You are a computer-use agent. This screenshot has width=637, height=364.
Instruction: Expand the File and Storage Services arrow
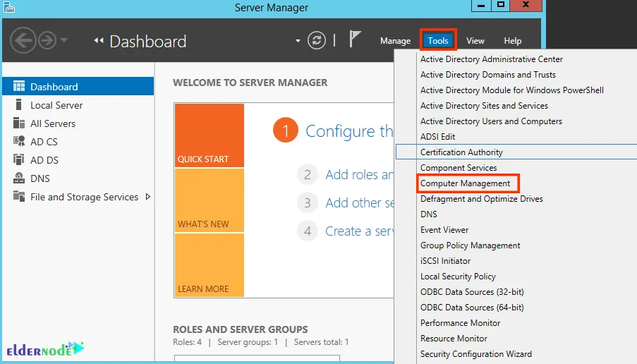coord(148,197)
